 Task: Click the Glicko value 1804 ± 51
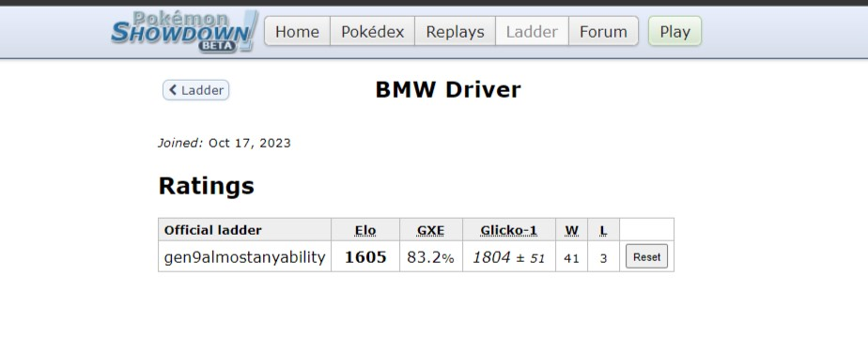tap(509, 257)
